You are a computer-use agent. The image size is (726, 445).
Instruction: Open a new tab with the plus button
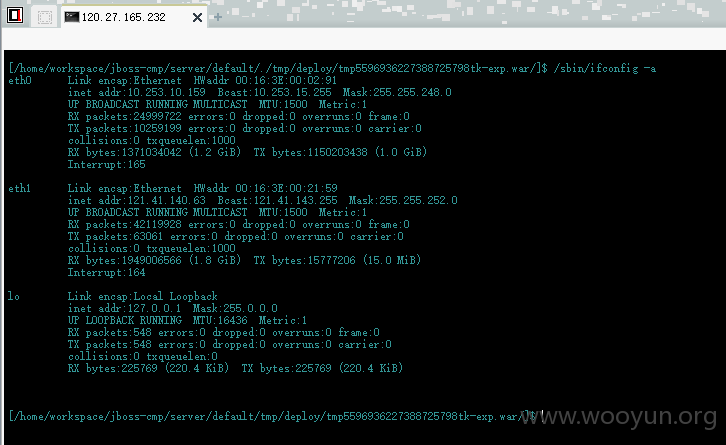(218, 17)
